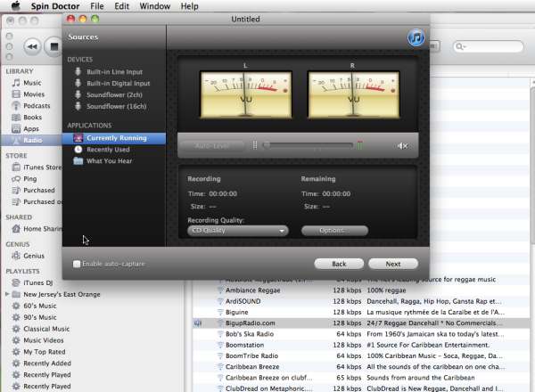Click the Options... button
This screenshot has height=392, width=535.
click(334, 231)
